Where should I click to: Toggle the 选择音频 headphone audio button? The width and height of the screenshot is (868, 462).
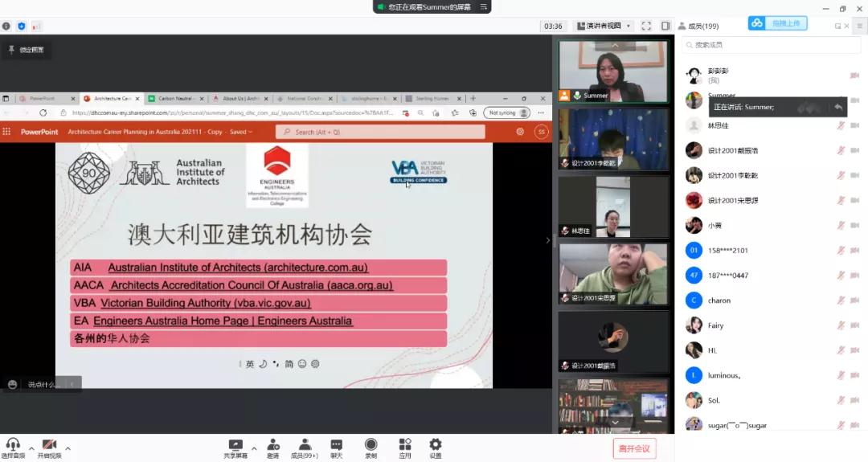(13, 448)
